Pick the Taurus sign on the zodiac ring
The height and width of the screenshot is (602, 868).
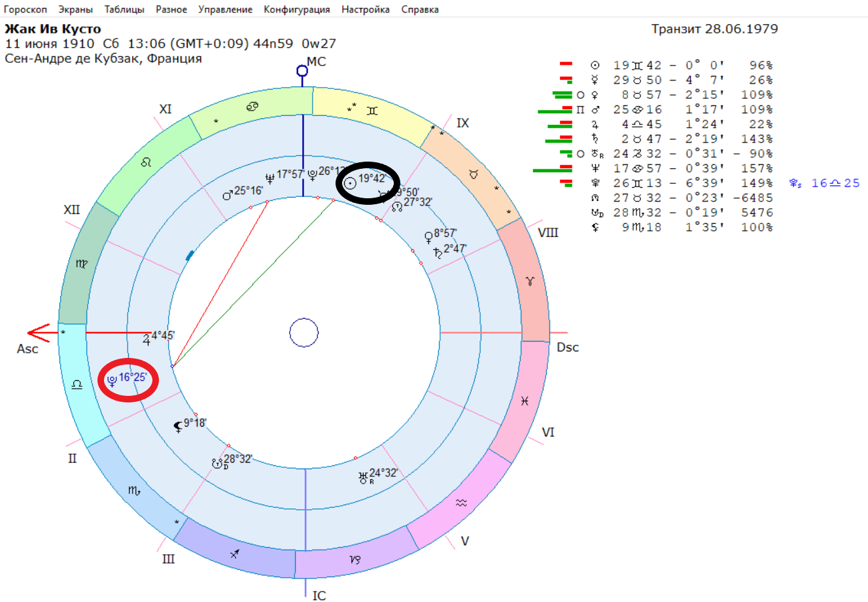click(x=475, y=175)
